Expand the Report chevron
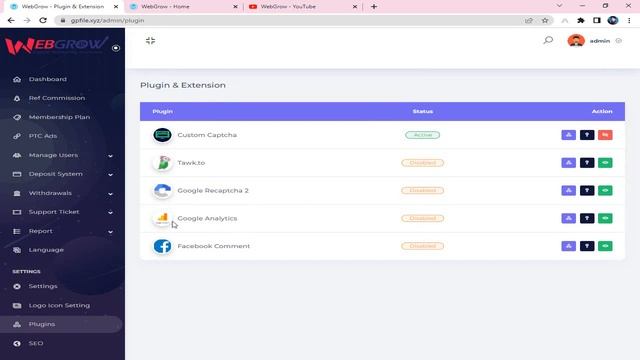 [x=110, y=231]
